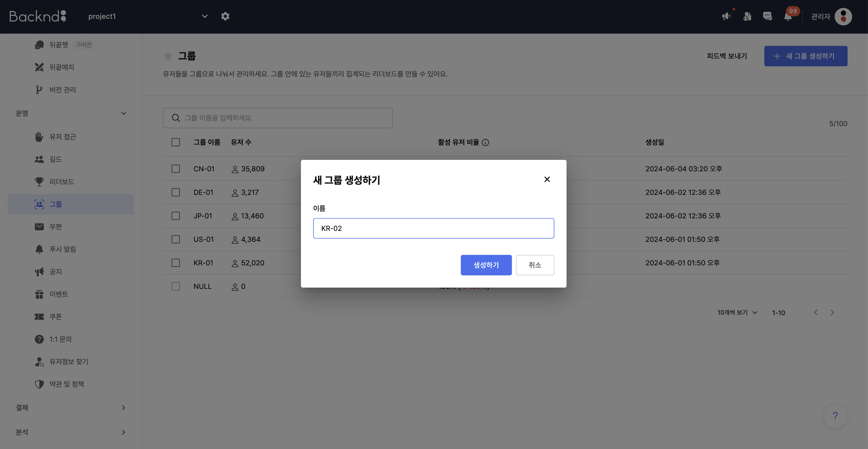Open the floating help question mark button
Screen dimensions: 868x449
coord(835,416)
